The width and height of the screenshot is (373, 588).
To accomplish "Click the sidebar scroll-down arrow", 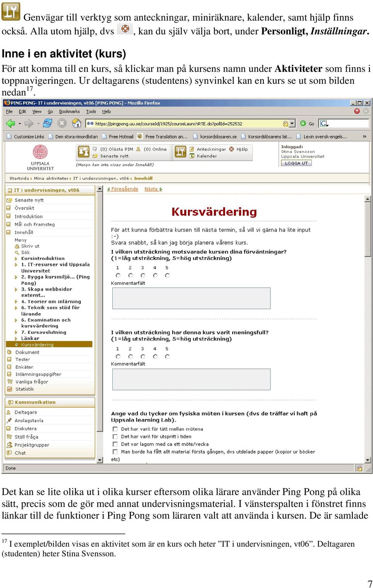I will pyautogui.click(x=100, y=460).
